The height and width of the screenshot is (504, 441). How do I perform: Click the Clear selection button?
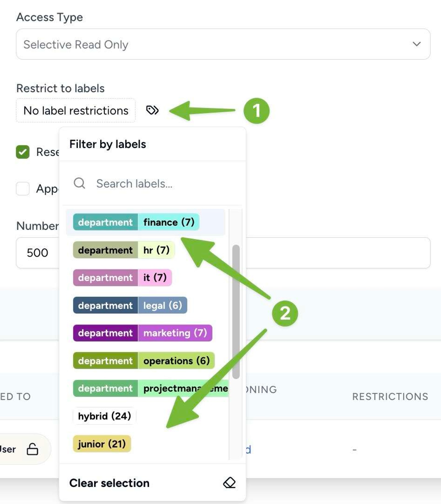pyautogui.click(x=152, y=483)
